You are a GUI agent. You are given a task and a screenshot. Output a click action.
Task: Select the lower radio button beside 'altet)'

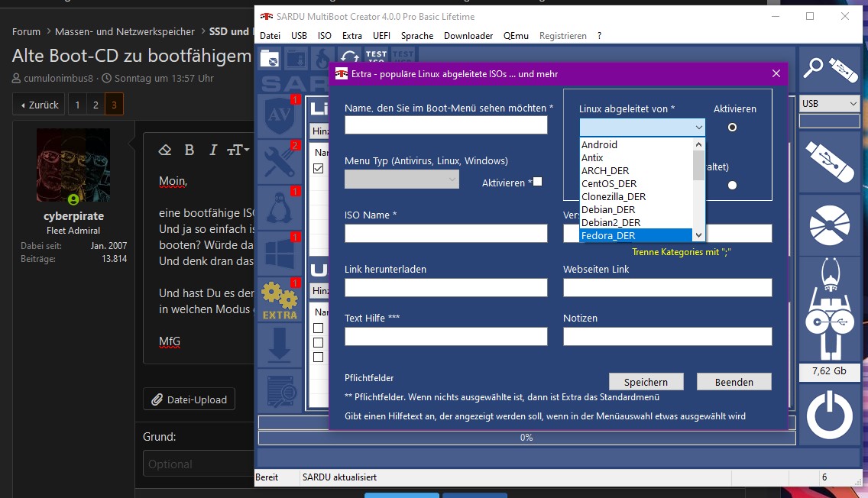(x=732, y=186)
